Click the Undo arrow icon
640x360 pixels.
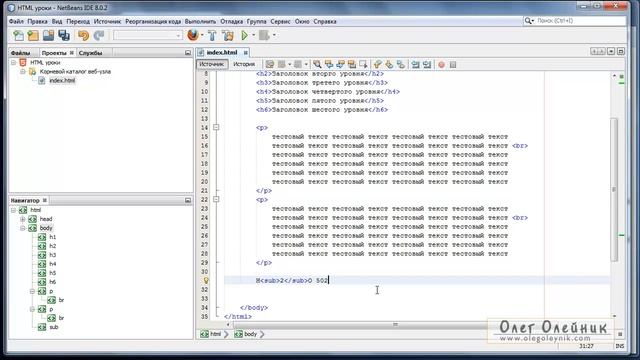84,36
